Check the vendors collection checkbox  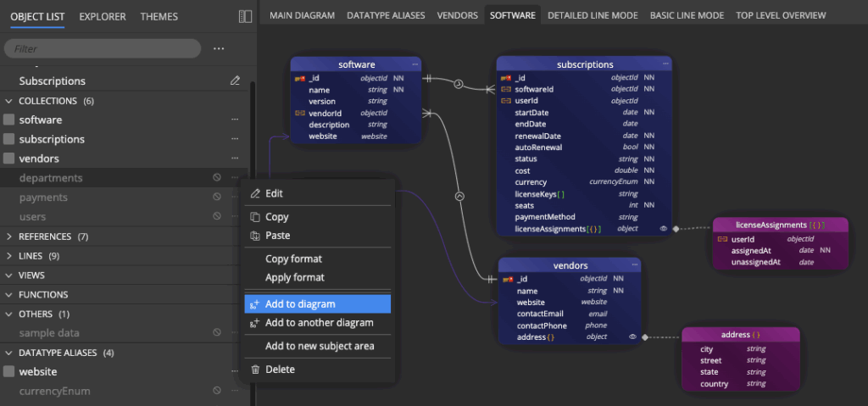9,159
